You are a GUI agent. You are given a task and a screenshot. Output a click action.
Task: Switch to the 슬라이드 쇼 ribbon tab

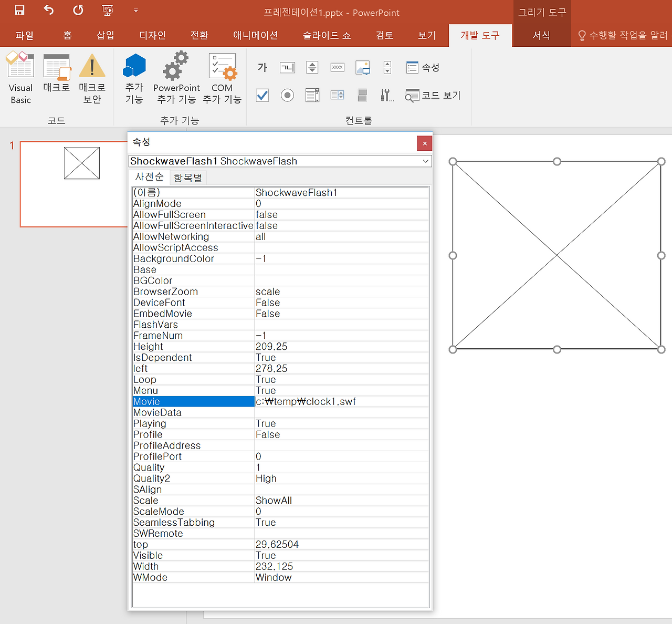[x=327, y=35]
